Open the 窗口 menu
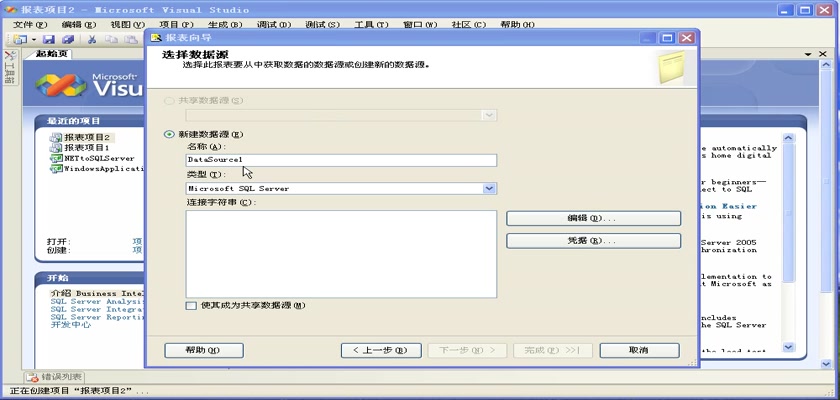This screenshot has height=400, width=840. point(420,25)
